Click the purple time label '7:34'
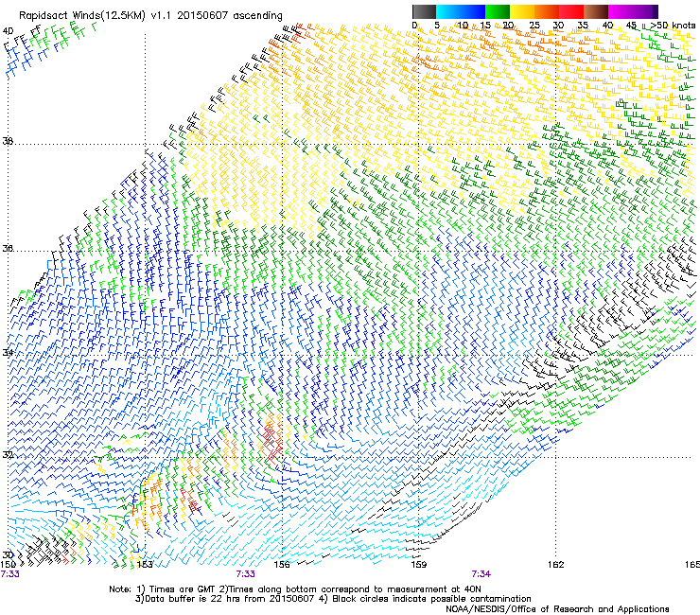700x615 pixels. tap(481, 574)
